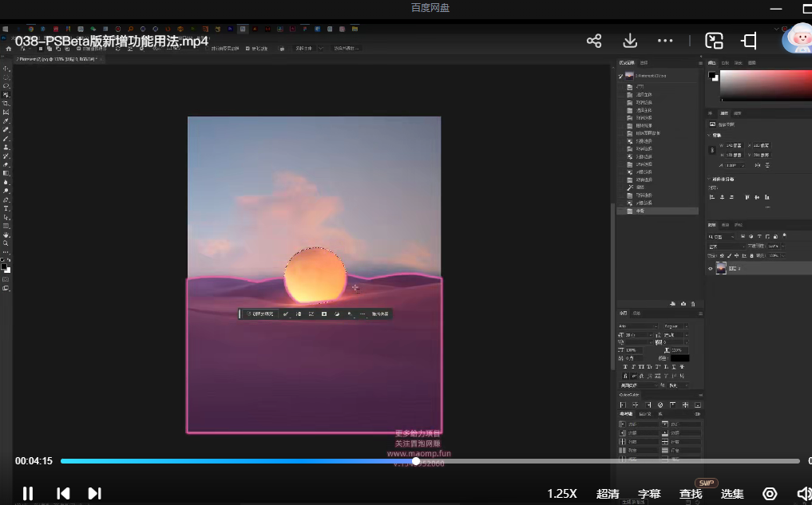The height and width of the screenshot is (505, 812).
Task: Click the pin window icon in player header
Action: 749,41
